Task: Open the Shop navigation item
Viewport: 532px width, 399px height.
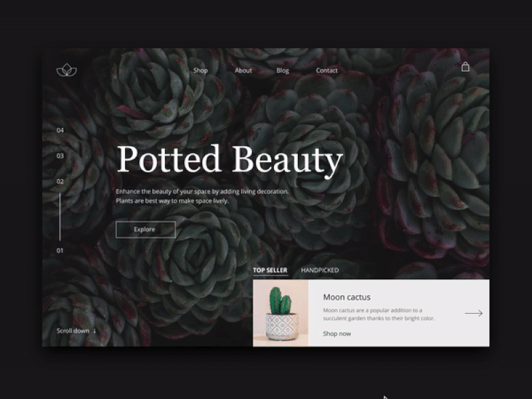Action: pos(201,70)
